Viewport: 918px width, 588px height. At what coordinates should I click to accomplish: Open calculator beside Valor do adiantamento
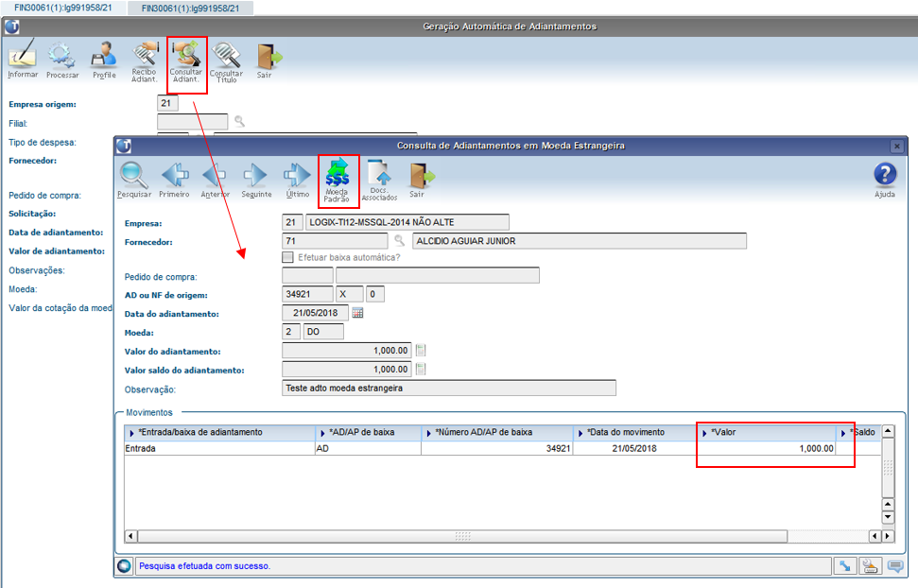[x=421, y=350]
